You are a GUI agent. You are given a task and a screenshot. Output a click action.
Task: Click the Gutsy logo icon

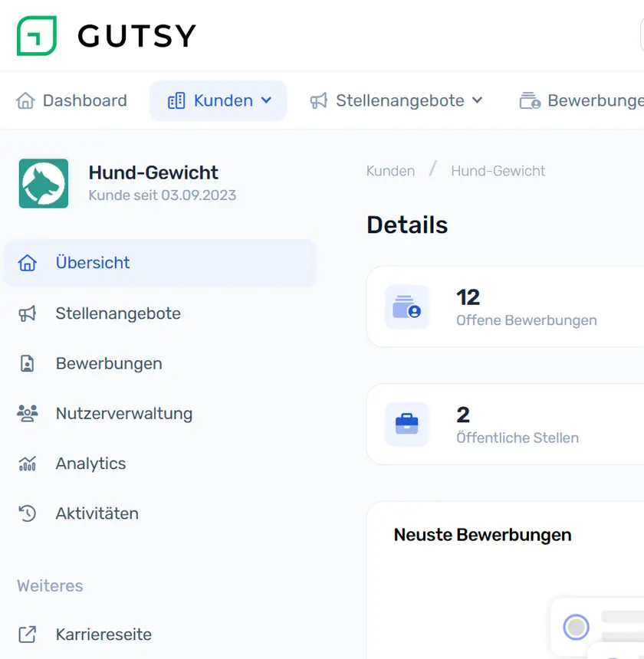[38, 35]
